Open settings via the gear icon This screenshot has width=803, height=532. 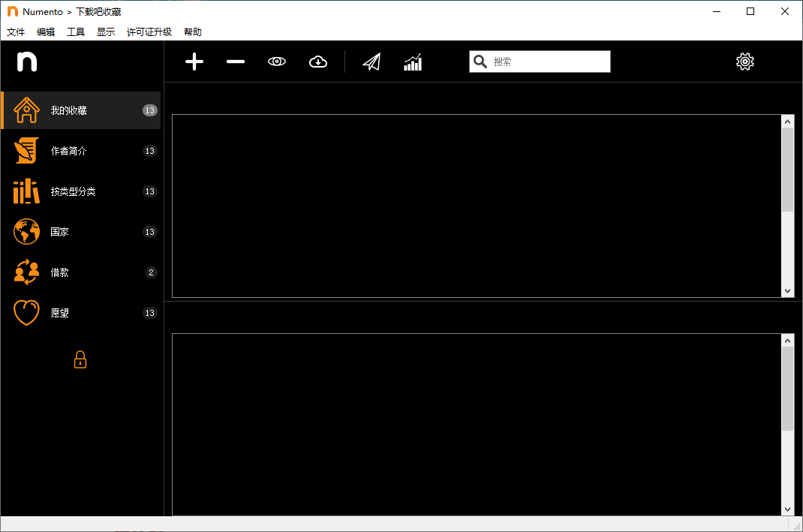[x=744, y=62]
